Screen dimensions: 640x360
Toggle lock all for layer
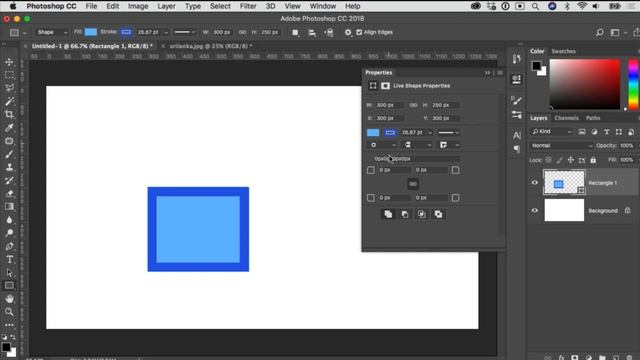[x=593, y=160]
